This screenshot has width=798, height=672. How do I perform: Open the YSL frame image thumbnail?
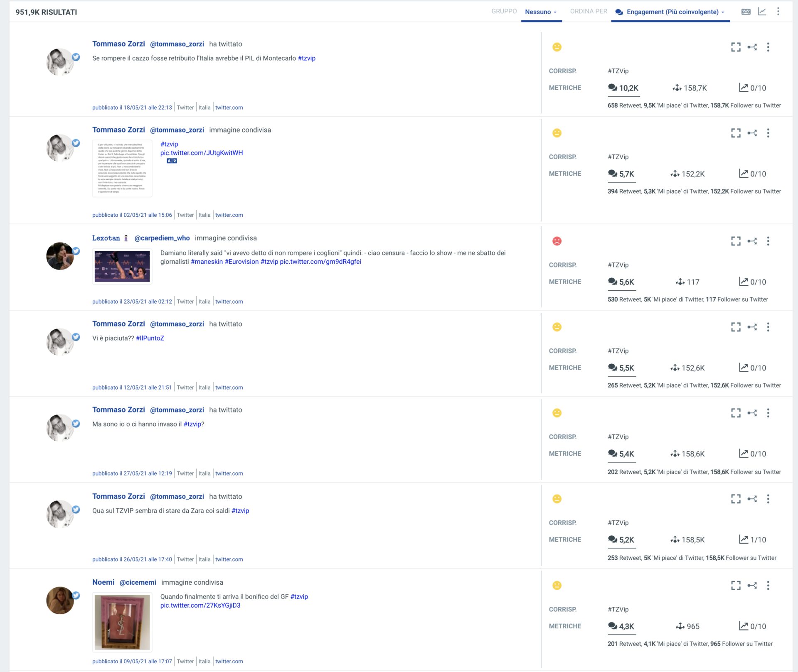[x=122, y=622]
